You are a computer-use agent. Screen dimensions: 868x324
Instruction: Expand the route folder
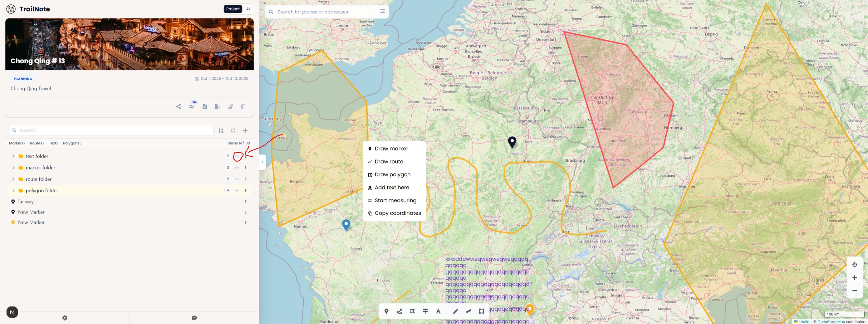pos(13,179)
